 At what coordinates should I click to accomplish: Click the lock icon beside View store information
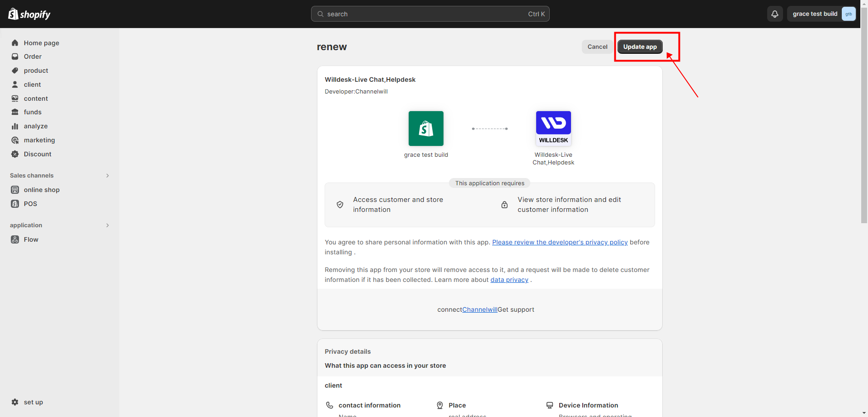pyautogui.click(x=505, y=205)
